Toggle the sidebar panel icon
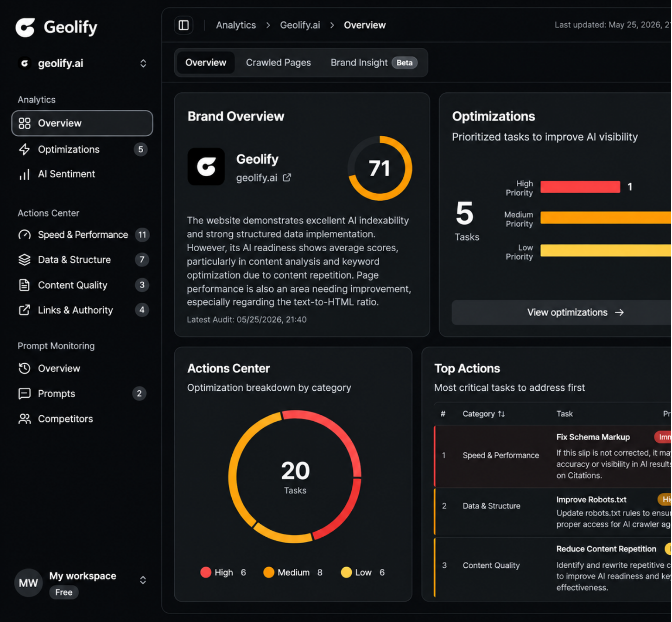The image size is (672, 622). pos(184,25)
